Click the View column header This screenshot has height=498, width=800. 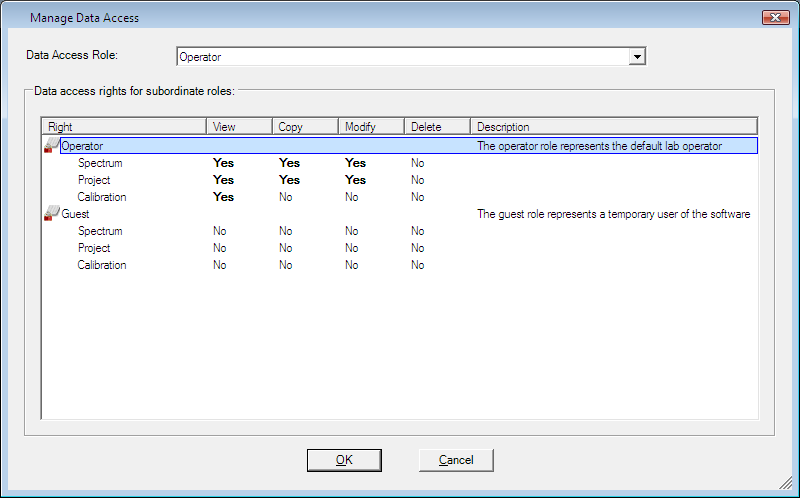tap(239, 127)
